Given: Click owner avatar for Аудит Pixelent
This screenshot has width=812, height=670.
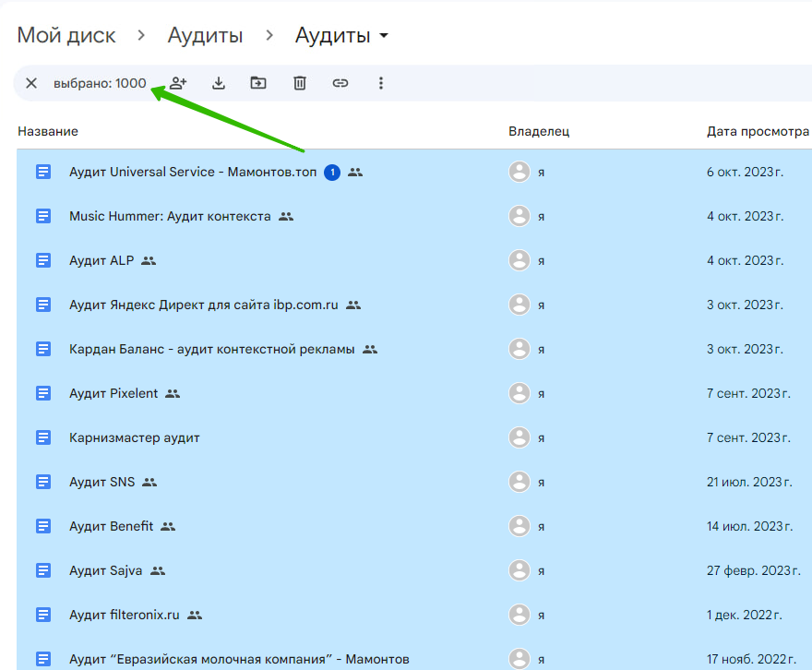Looking at the screenshot, I should click(519, 393).
